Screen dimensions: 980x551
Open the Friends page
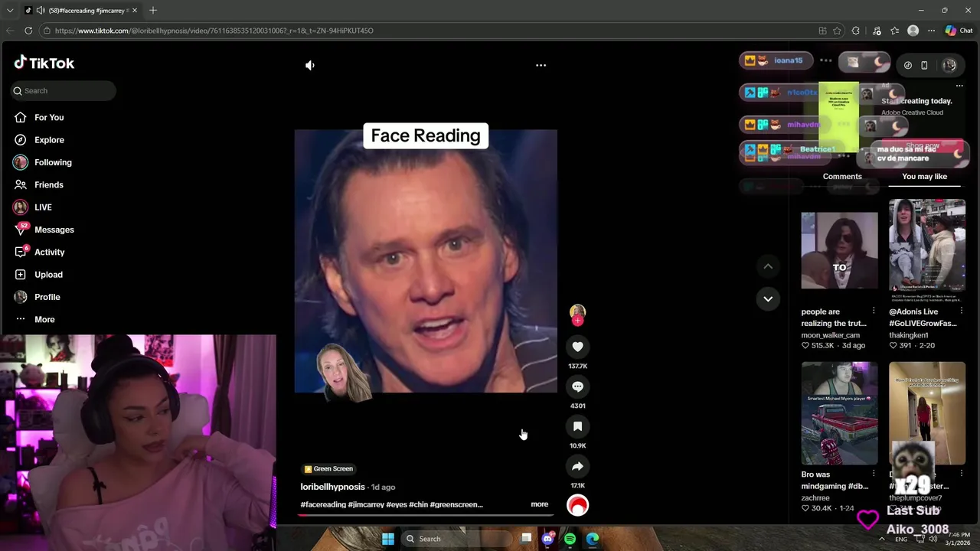pos(39,184)
